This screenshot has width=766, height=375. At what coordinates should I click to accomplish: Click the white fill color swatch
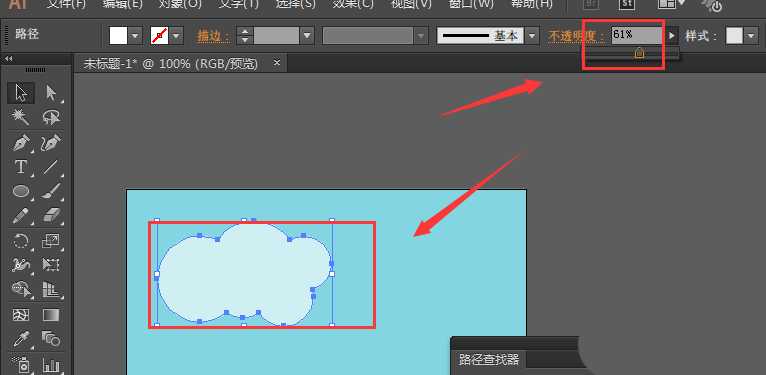click(x=118, y=35)
